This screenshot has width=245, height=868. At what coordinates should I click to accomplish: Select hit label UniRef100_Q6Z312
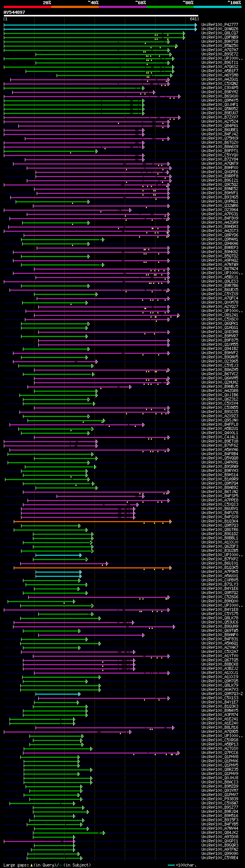220,399
